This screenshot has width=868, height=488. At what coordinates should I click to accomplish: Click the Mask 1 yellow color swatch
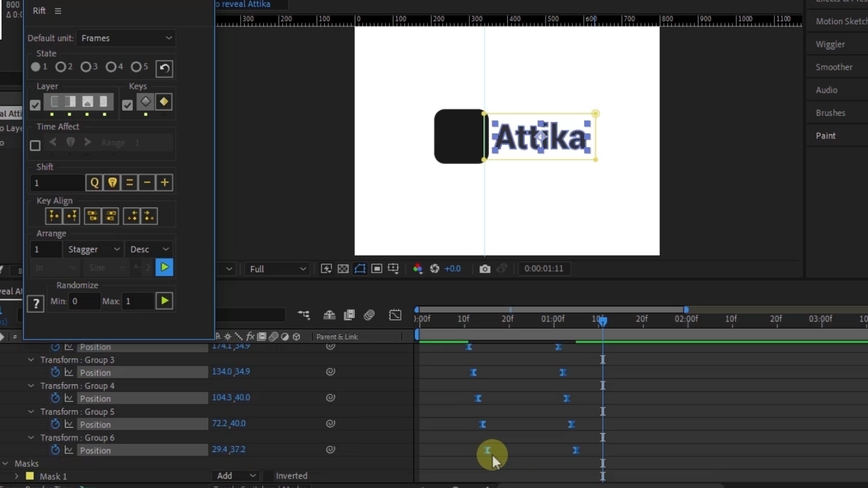tap(30, 476)
